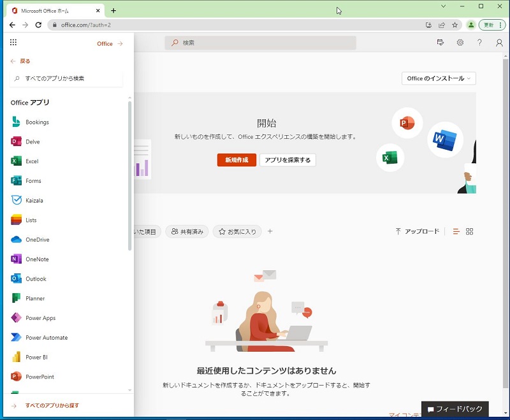Viewport: 510px width, 420px height.
Task: Click the 戻る back link
Action: 20,61
